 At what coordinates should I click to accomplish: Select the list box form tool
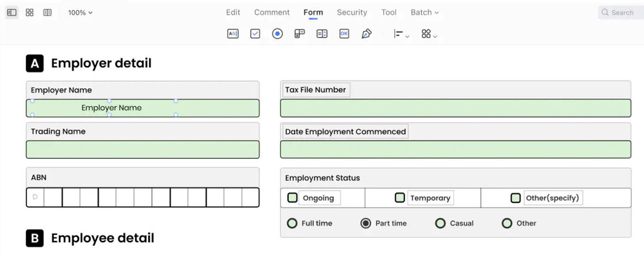click(322, 34)
